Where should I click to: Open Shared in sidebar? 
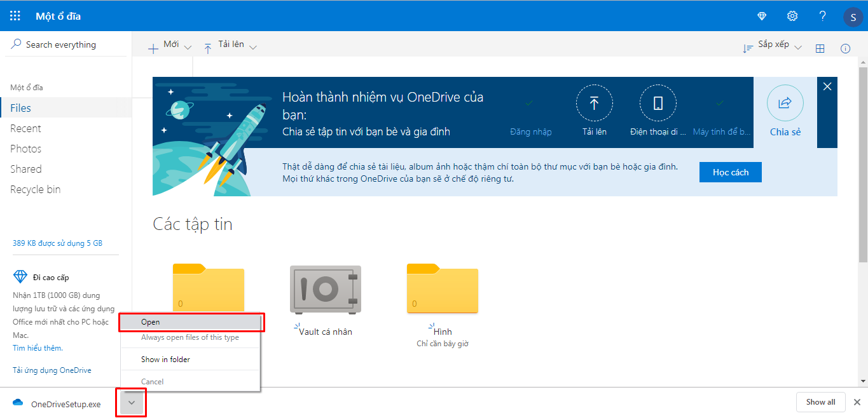pyautogui.click(x=66, y=169)
